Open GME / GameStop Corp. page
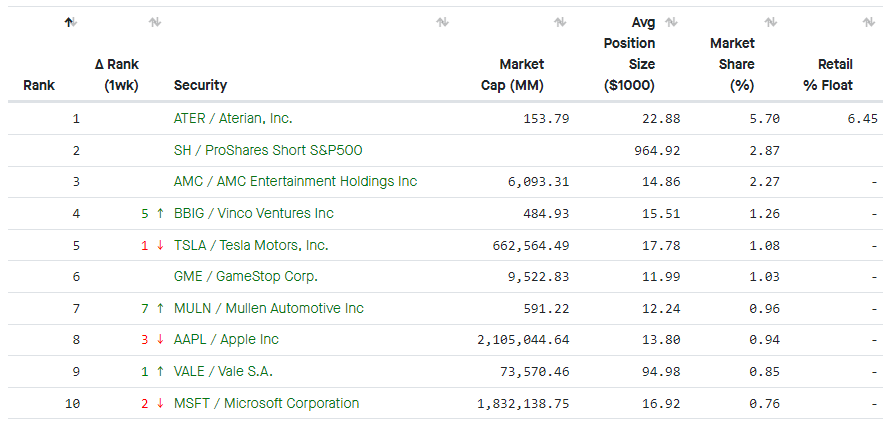Image resolution: width=886 pixels, height=422 pixels. tap(246, 276)
